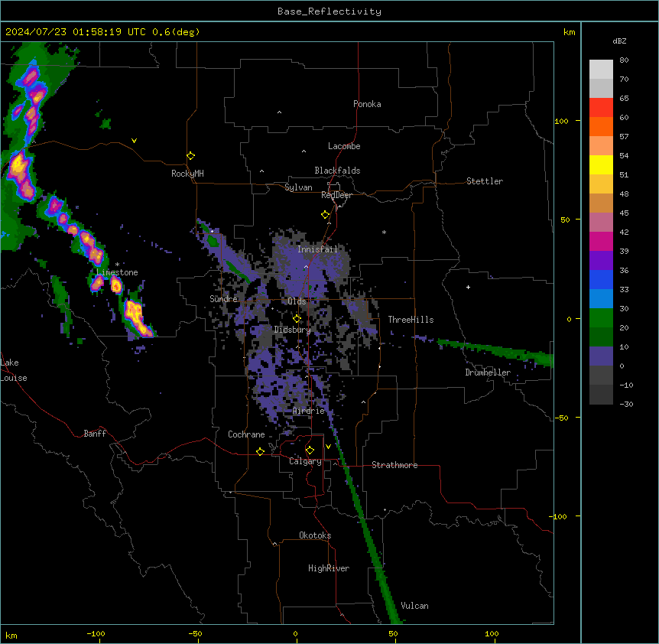Click the Olds label

(297, 301)
